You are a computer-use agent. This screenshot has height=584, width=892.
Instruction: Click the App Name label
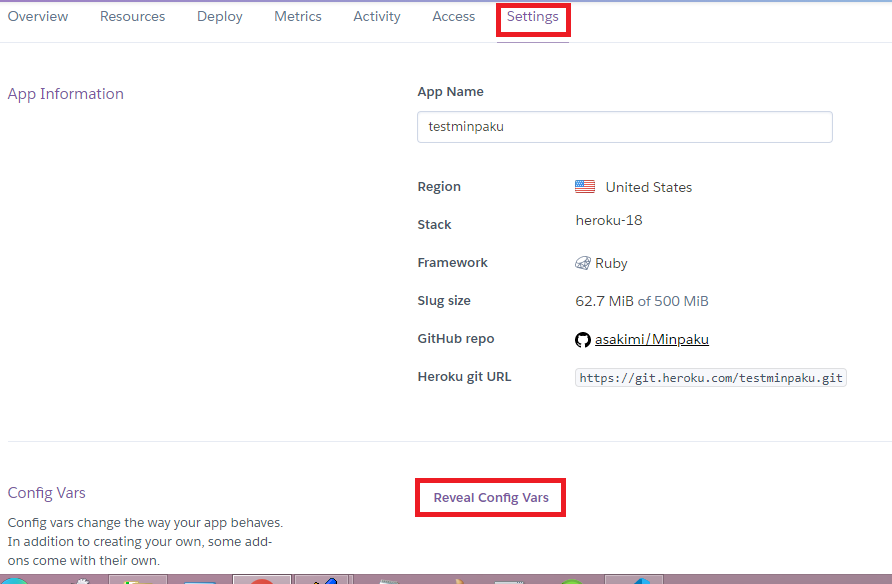coord(451,92)
